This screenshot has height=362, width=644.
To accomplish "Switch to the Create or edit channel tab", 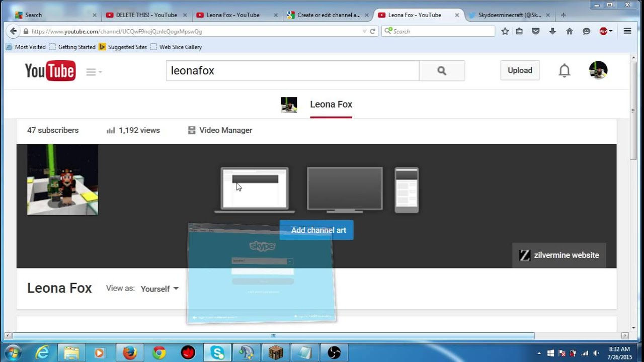I will pyautogui.click(x=327, y=15).
